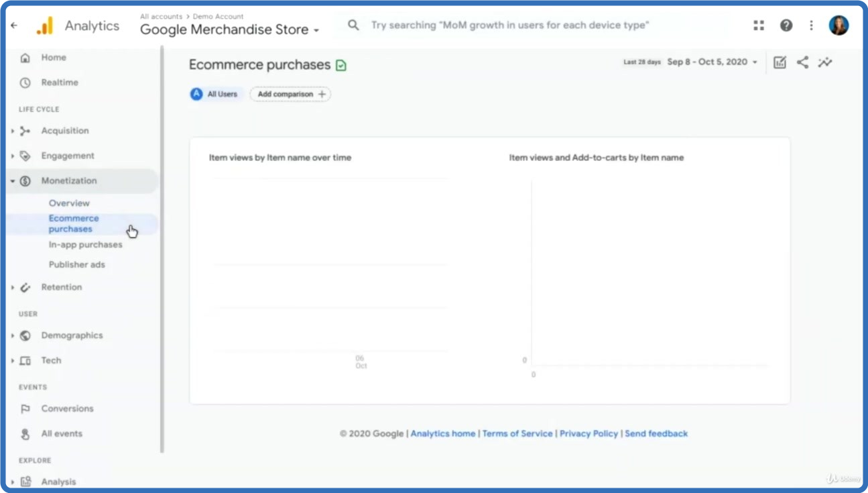
Task: Open the Google Merchandise Store account dropdown
Action: pos(230,30)
